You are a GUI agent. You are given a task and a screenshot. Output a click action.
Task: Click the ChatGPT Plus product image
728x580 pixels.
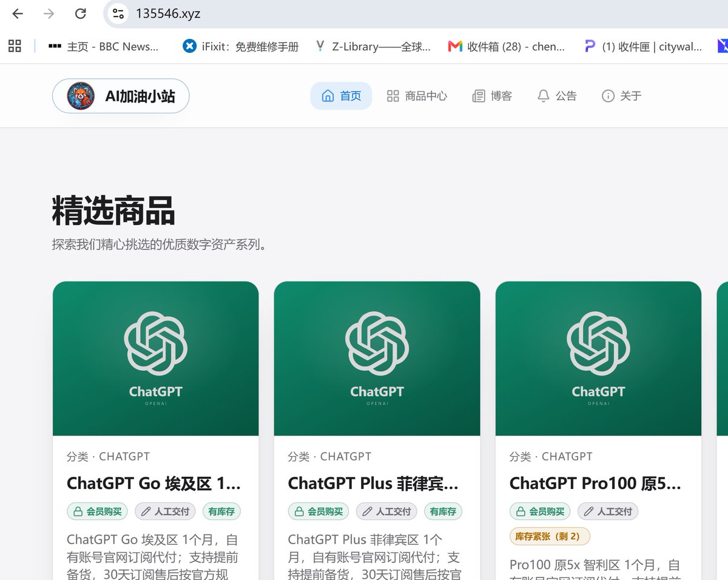pos(377,359)
